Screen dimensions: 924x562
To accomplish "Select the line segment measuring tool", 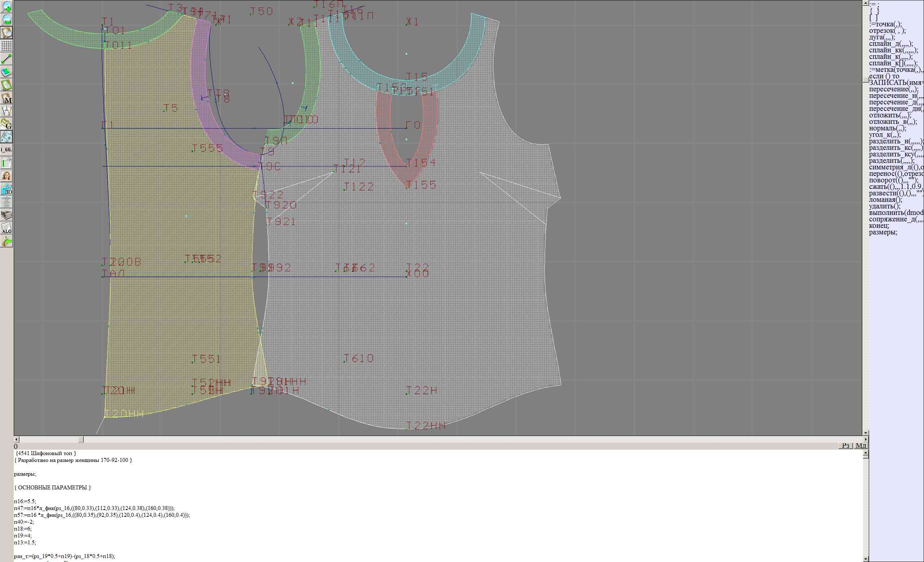I will coord(7,59).
